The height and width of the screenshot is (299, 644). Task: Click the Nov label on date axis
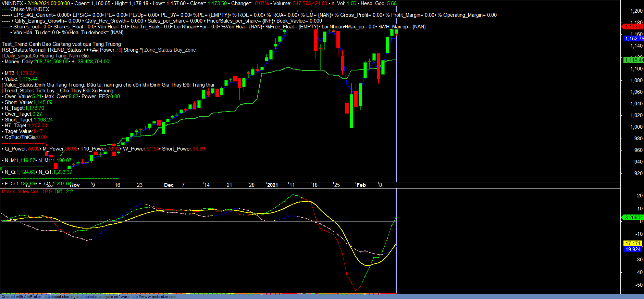click(x=75, y=185)
